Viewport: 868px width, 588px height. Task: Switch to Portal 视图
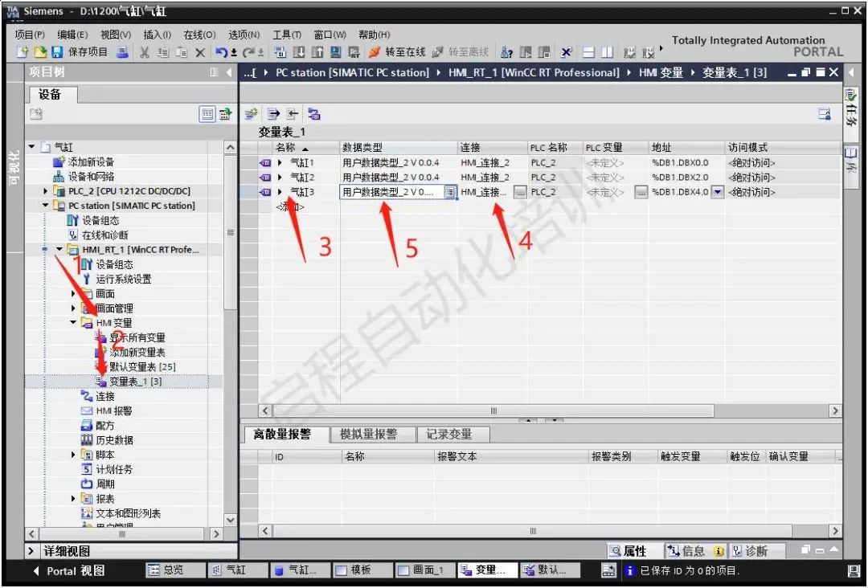click(68, 571)
